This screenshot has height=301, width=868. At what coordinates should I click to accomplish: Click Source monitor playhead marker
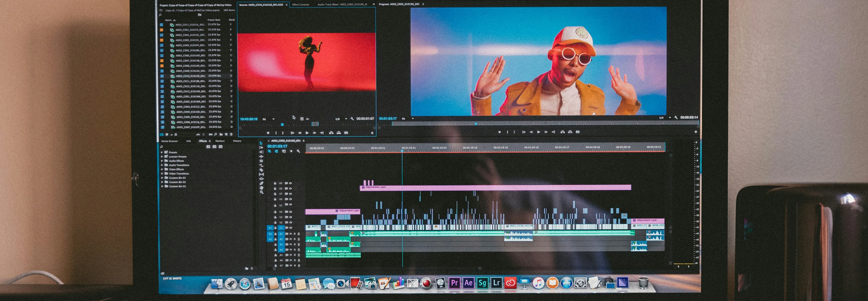[x=282, y=125]
